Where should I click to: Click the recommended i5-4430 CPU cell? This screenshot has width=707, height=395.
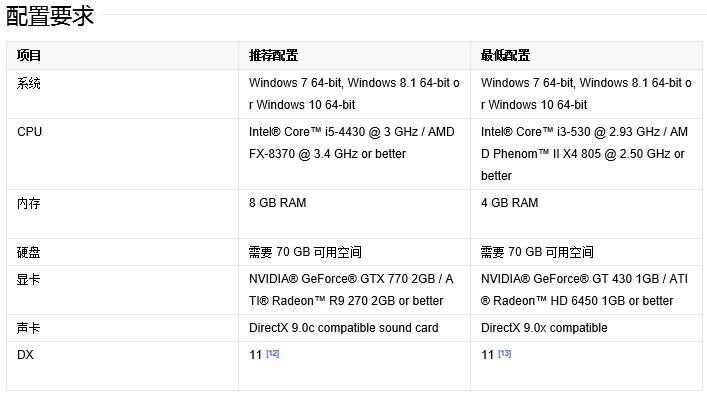click(x=354, y=154)
